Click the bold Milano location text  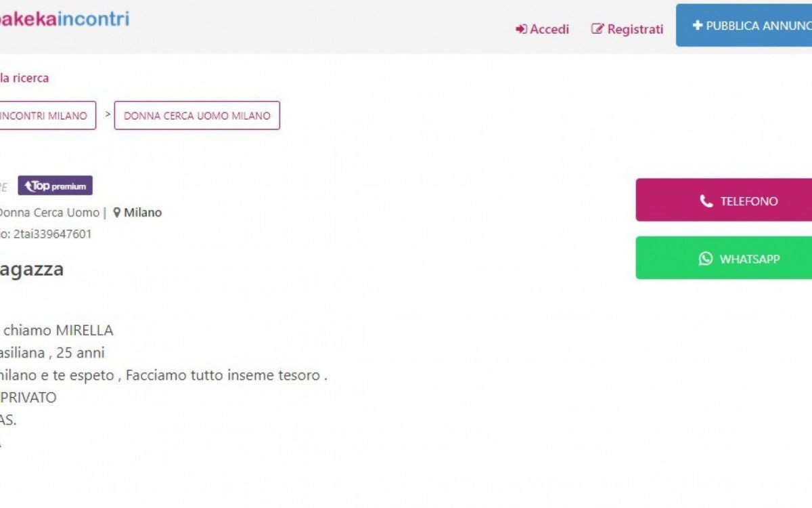point(143,213)
